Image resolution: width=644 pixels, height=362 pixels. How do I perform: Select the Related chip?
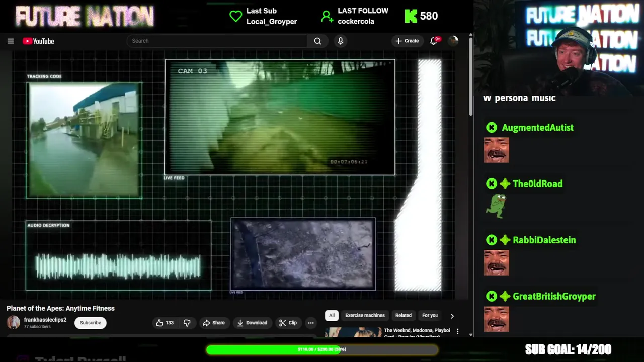pos(403,315)
